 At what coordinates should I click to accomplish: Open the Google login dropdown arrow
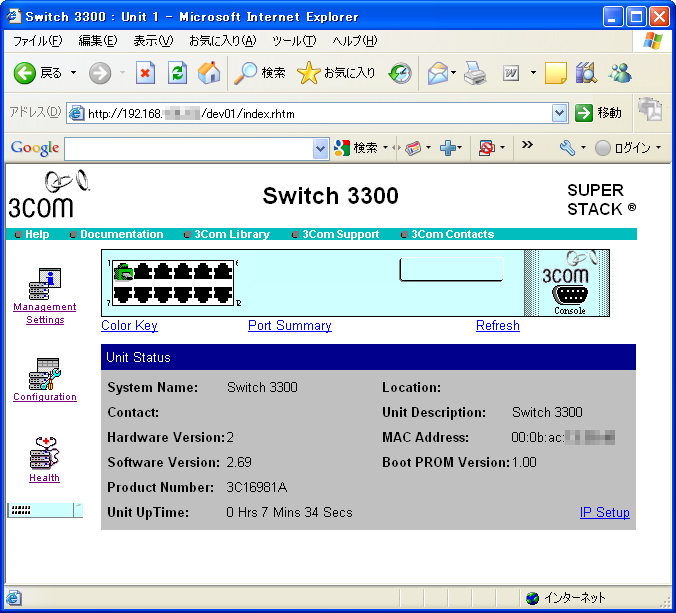tap(658, 147)
